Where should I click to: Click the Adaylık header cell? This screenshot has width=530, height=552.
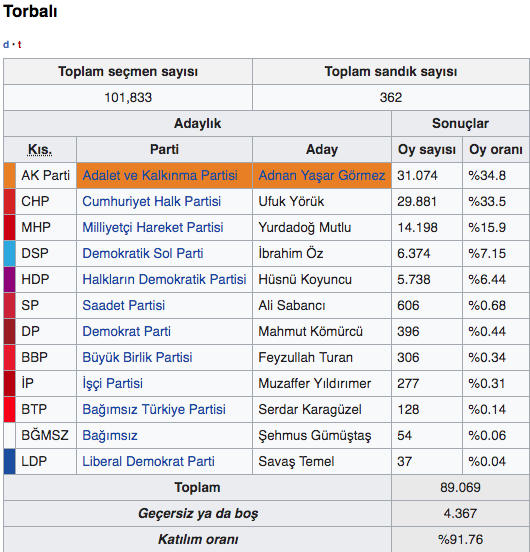pos(197,124)
